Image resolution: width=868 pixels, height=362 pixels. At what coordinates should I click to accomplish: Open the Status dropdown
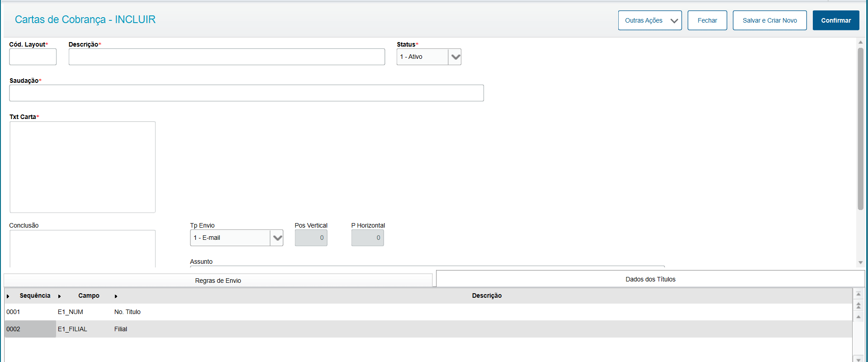[x=455, y=57]
